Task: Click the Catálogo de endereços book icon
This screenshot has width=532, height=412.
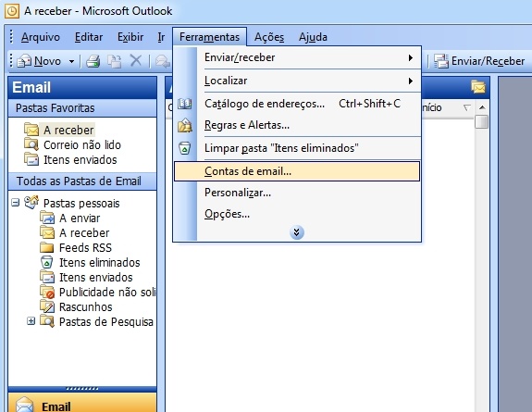Action: pos(184,104)
